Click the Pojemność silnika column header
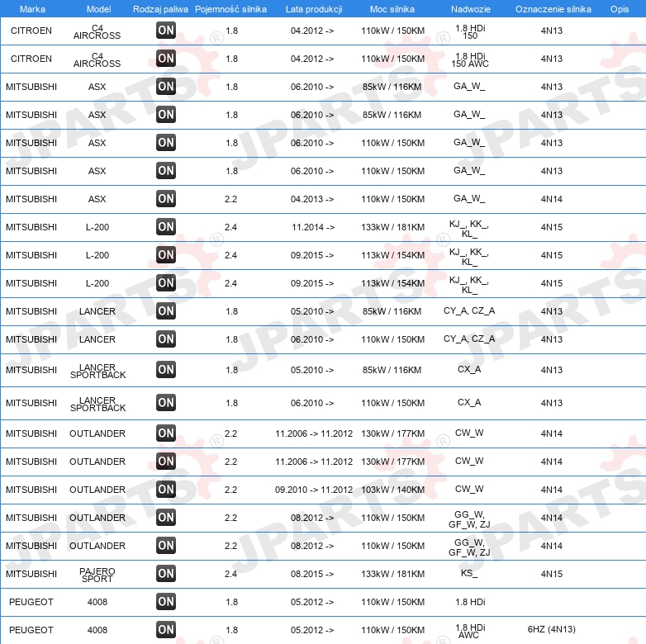Viewport: 646px width, 644px height. click(230, 9)
